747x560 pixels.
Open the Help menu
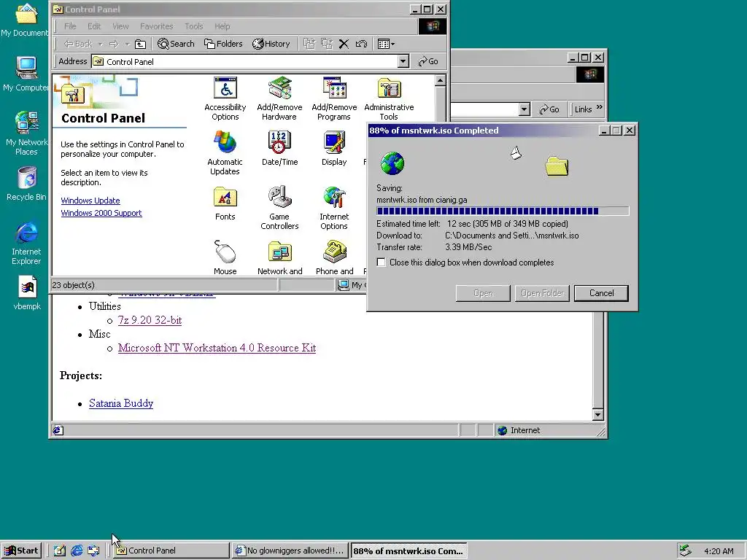coord(222,26)
